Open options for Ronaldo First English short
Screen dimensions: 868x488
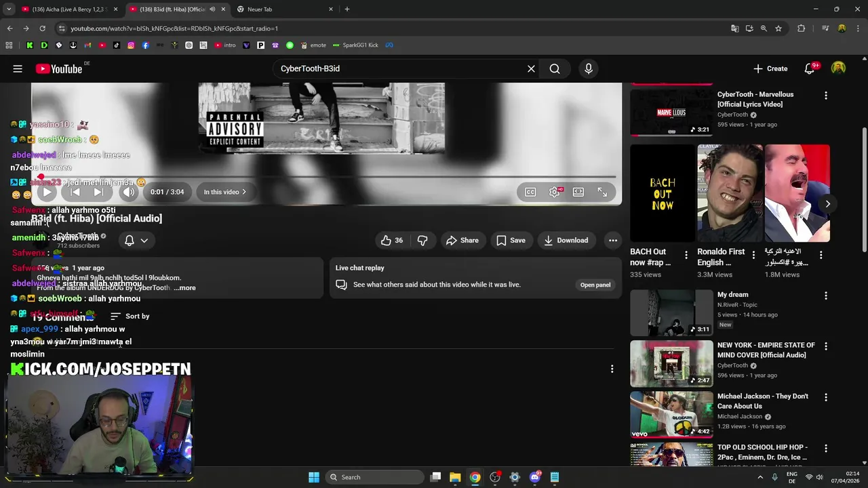pyautogui.click(x=753, y=256)
